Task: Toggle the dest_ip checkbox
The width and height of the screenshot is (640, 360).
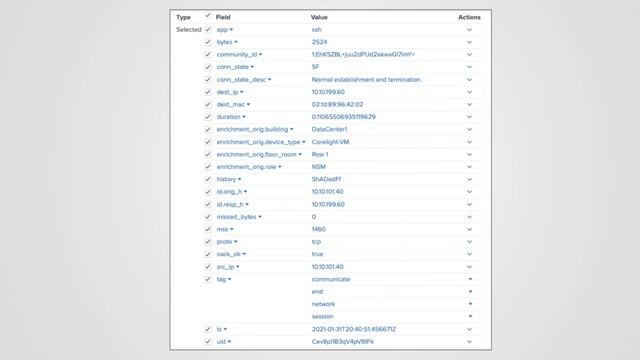Action: coord(208,92)
